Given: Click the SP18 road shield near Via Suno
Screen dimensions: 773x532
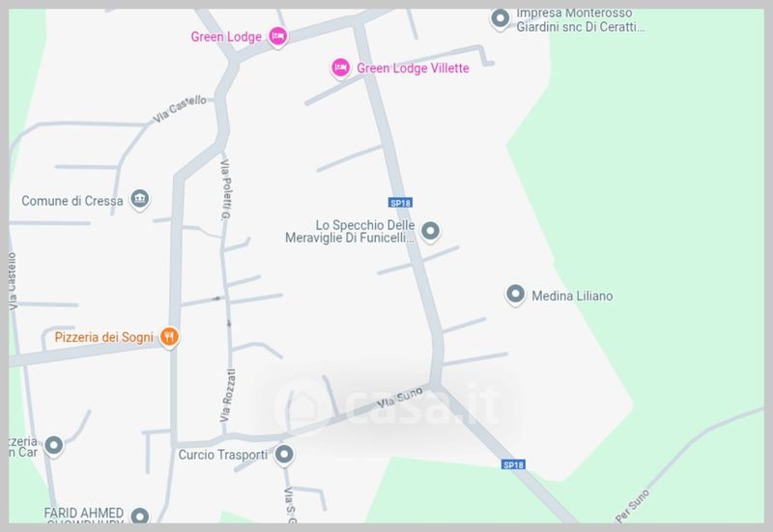Looking at the screenshot, I should point(513,464).
